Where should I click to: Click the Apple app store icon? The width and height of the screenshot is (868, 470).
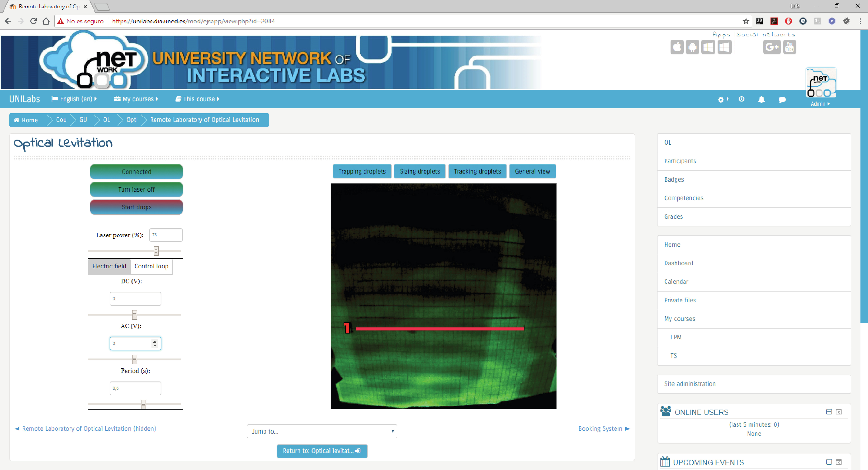coord(677,47)
